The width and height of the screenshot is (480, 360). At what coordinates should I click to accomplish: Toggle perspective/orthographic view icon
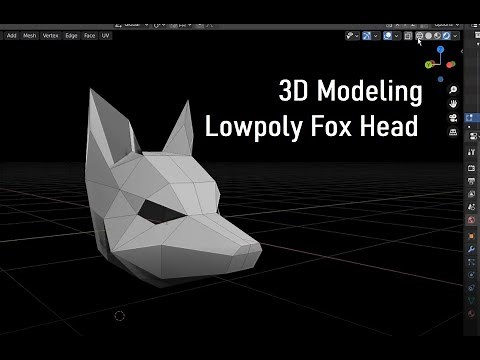[453, 132]
